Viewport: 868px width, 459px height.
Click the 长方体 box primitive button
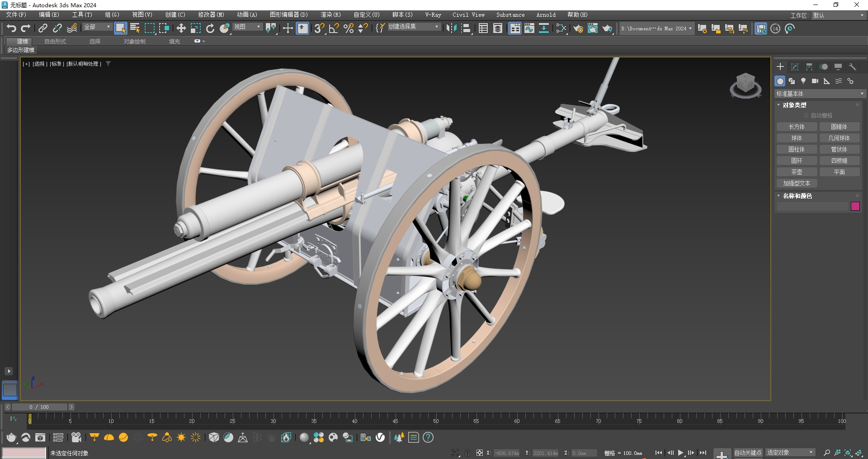tap(797, 127)
